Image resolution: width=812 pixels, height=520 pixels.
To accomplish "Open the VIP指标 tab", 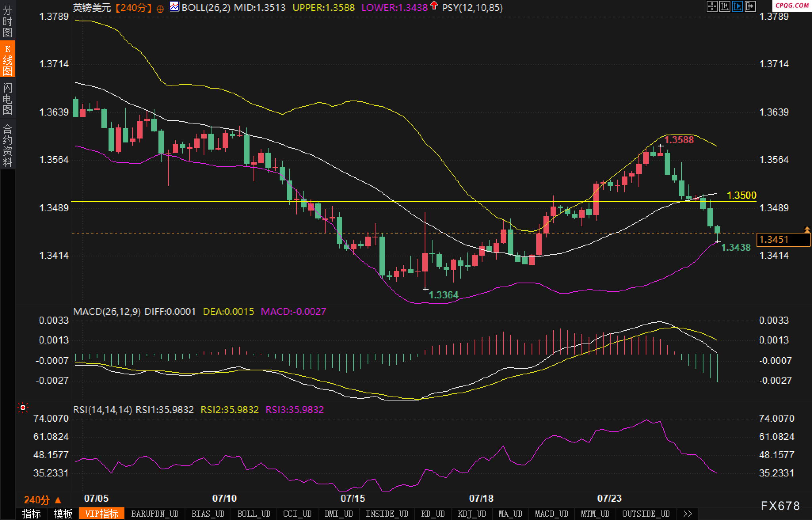I will 102,514.
